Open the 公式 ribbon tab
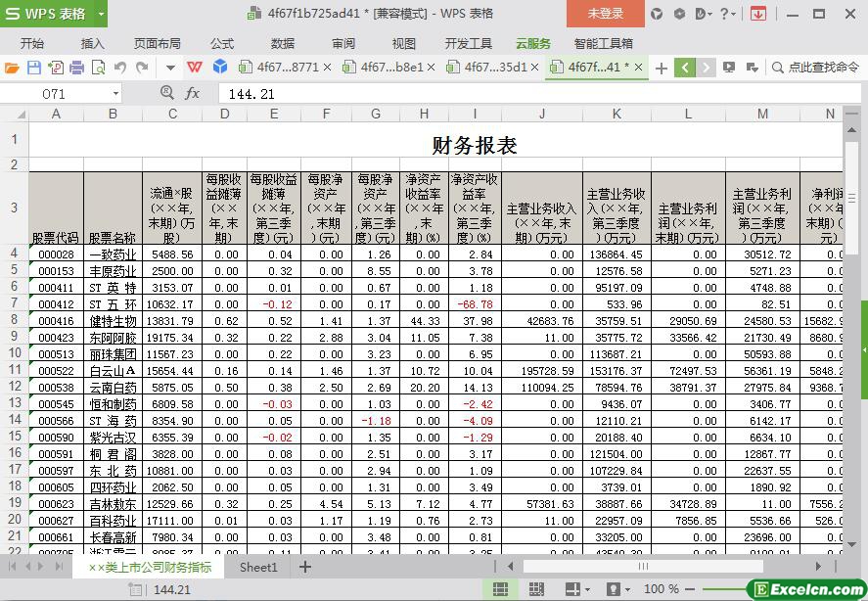868x601 pixels. point(222,43)
